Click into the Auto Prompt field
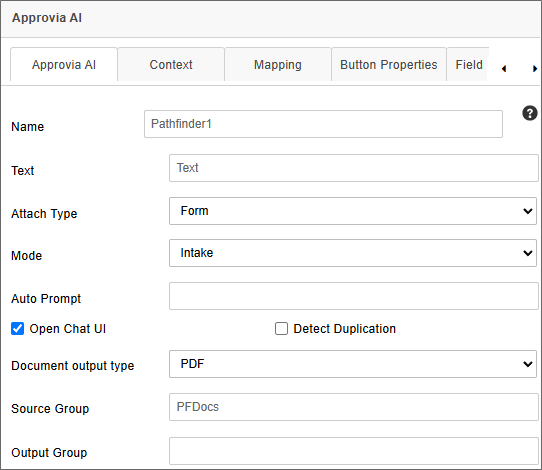 point(354,296)
